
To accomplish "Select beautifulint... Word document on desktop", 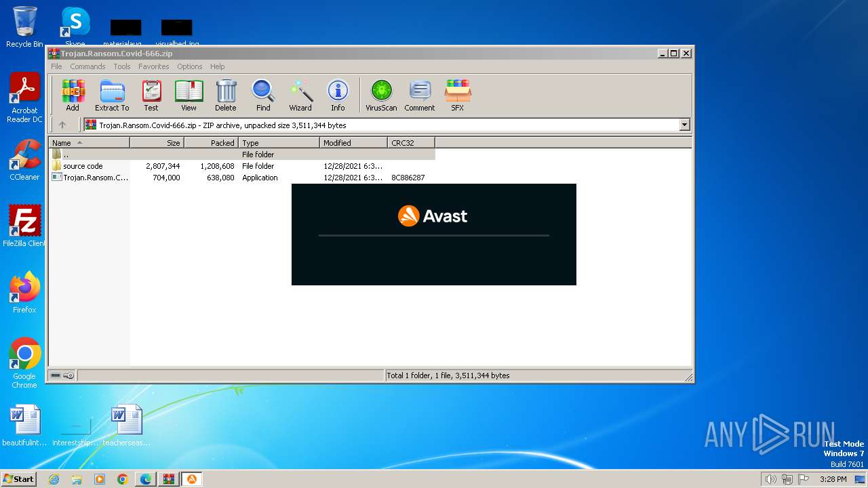I will pyautogui.click(x=24, y=426).
